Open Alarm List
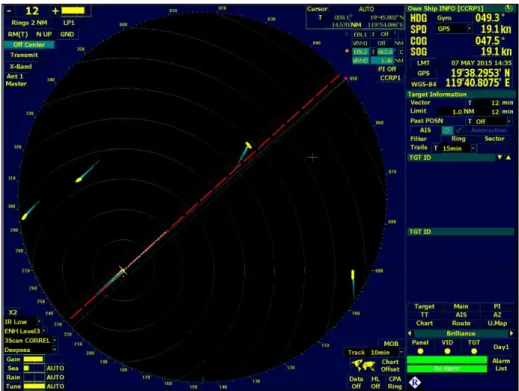The height and width of the screenshot is (391, 519). point(501,365)
